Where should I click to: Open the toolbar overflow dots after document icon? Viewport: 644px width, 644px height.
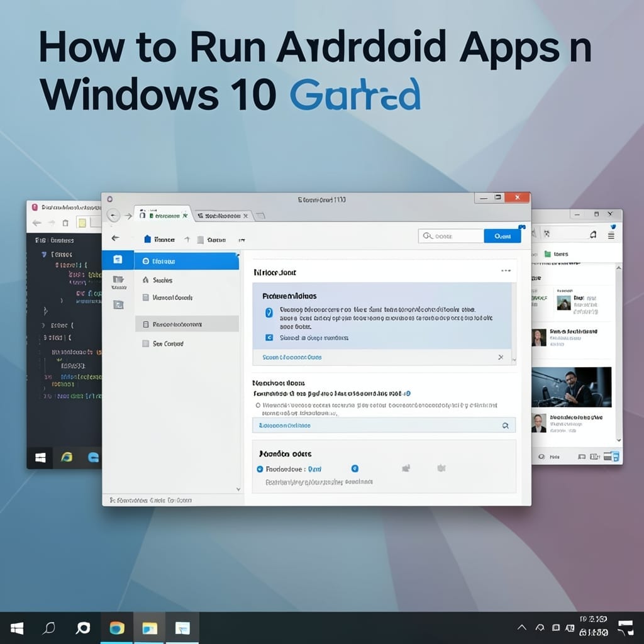click(241, 240)
